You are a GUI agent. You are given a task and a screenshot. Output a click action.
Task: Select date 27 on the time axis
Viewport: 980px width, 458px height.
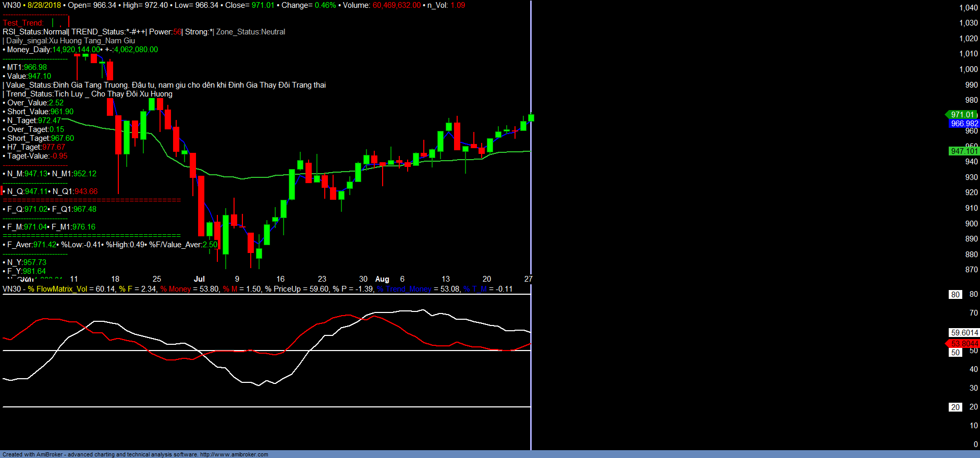(x=528, y=279)
